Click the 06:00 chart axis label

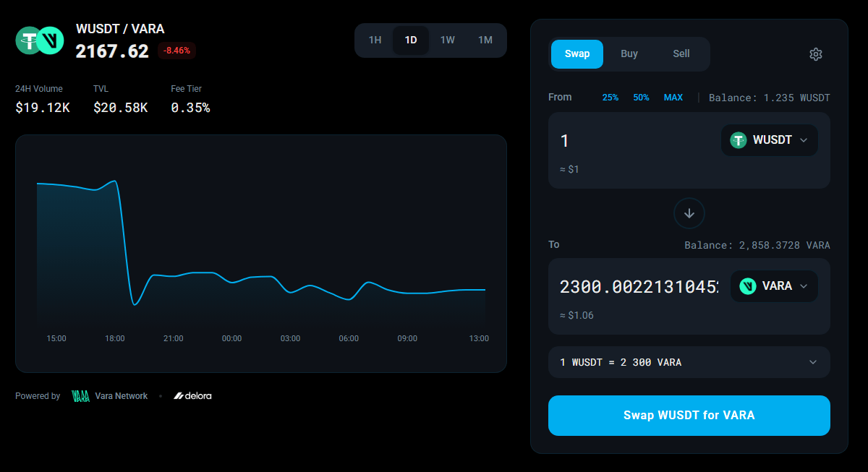click(349, 338)
